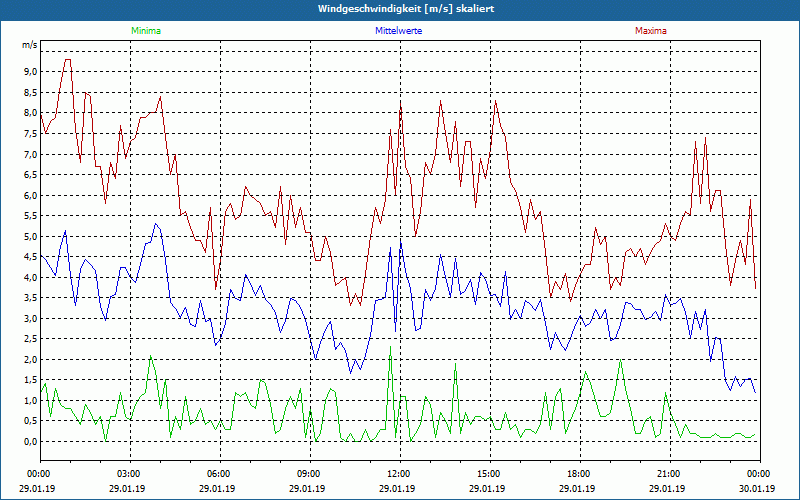The image size is (800, 500).
Task: Select the 3,0 y-axis value
Action: coord(31,318)
